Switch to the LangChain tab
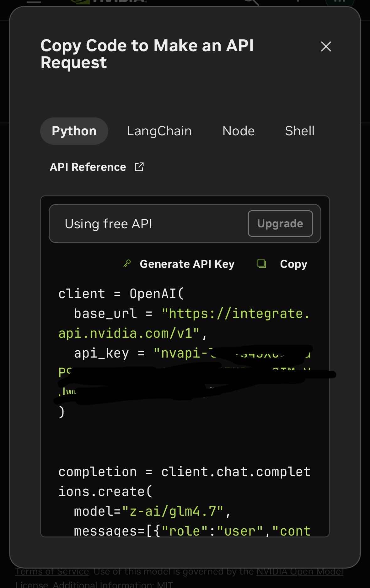Viewport: 370px width, 588px height. click(x=159, y=131)
